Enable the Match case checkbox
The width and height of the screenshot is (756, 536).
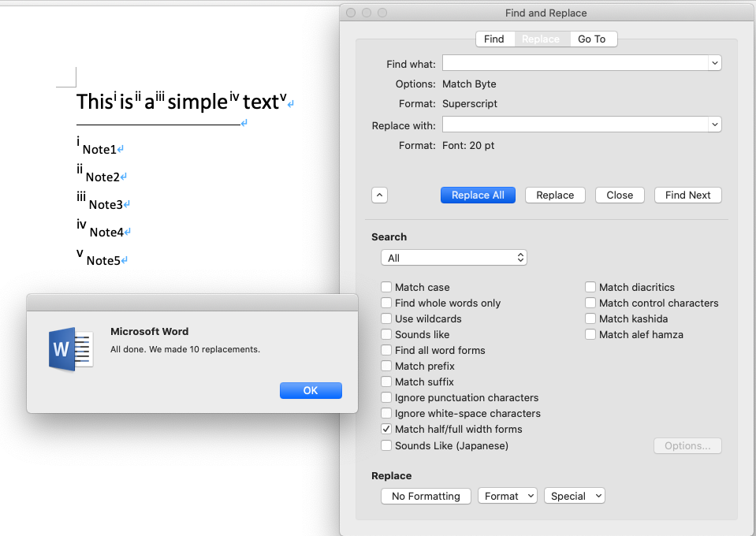[x=386, y=287]
